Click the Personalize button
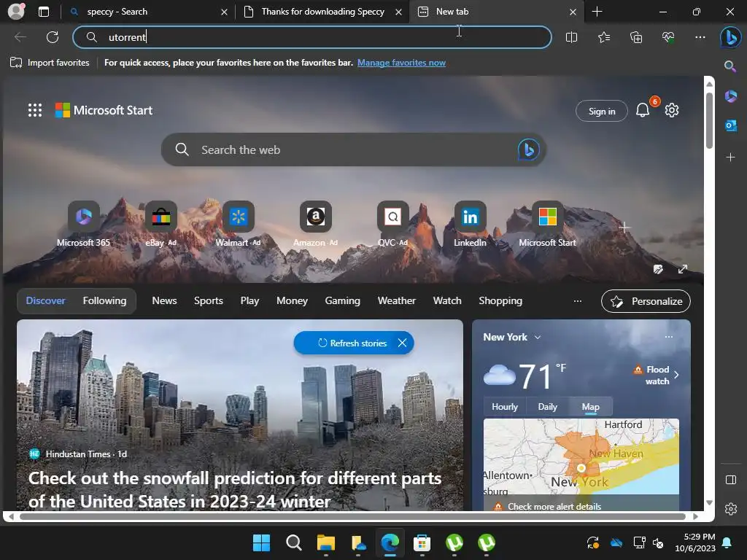 (x=646, y=301)
